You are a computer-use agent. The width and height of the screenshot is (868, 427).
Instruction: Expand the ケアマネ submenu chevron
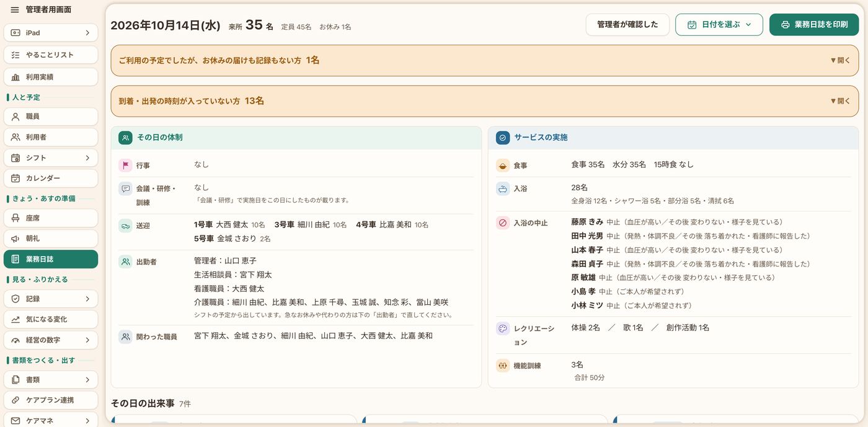pyautogui.click(x=87, y=421)
